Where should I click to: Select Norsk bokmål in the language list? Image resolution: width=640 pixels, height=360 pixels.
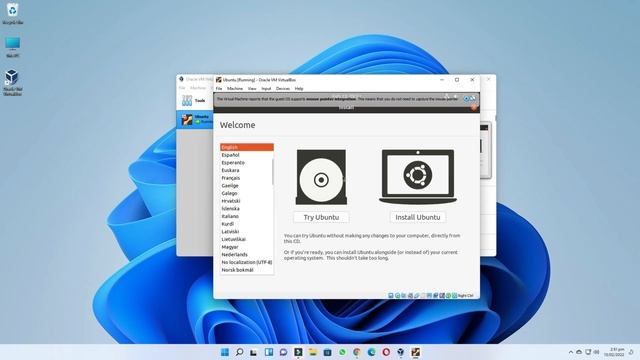point(247,270)
